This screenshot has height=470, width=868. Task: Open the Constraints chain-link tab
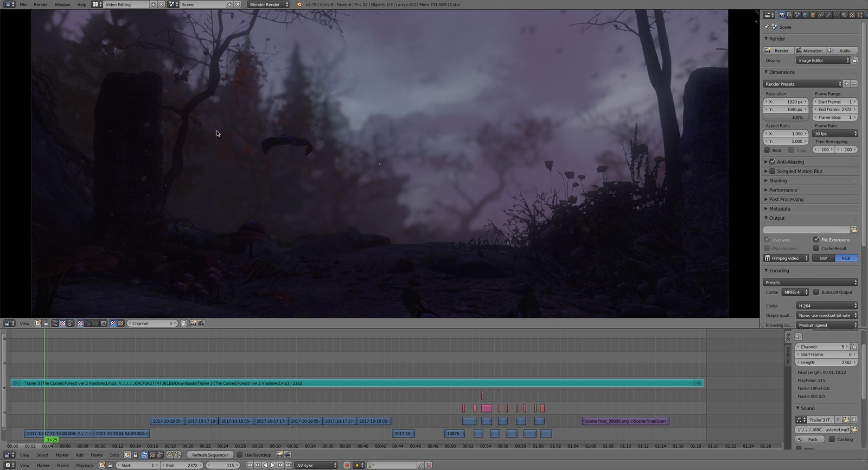click(821, 15)
